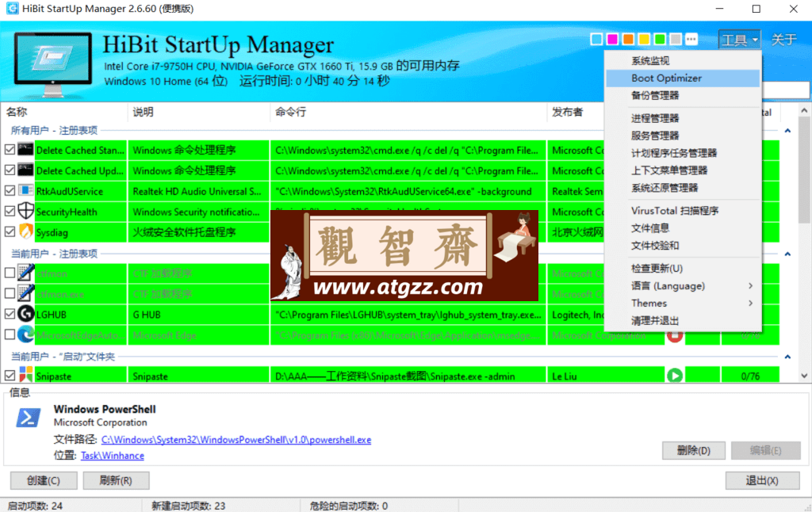
Task: Click 检查更新(U) menu entry
Action: (x=683, y=268)
